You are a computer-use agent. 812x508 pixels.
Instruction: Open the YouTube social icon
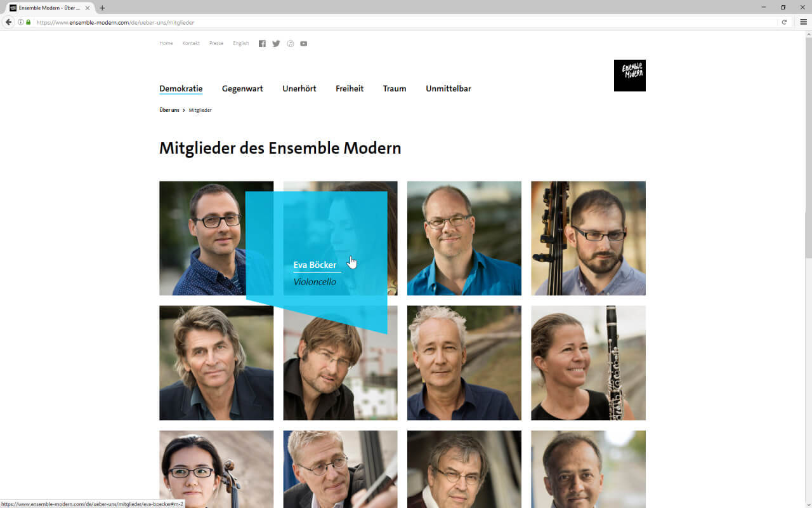304,44
